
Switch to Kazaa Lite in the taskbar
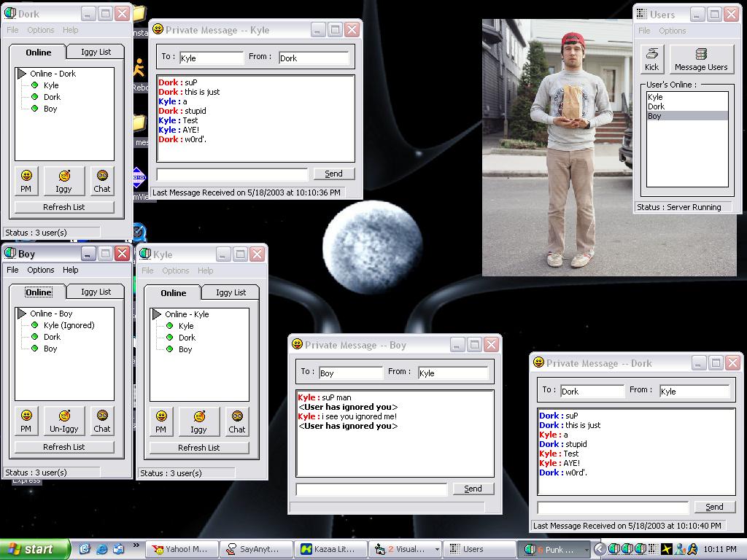tap(330, 549)
